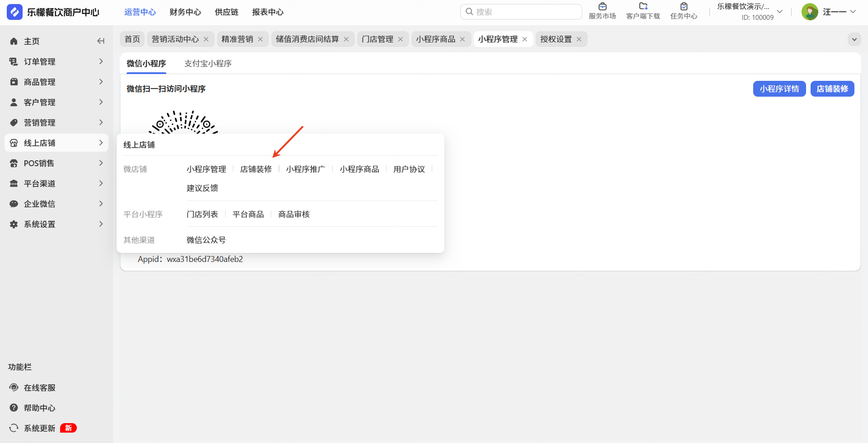Click the 帮助中心 question mark icon
This screenshot has width=868, height=443.
pyautogui.click(x=14, y=408)
